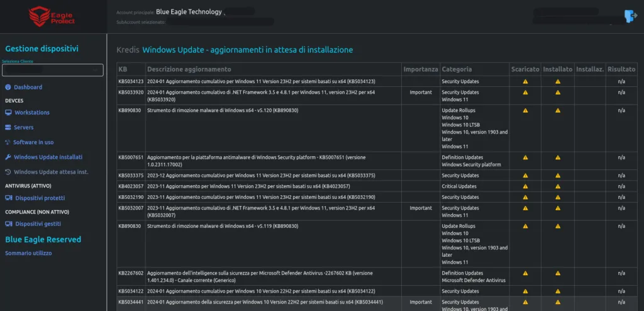Click Important label in KB5032007 row

point(421,208)
